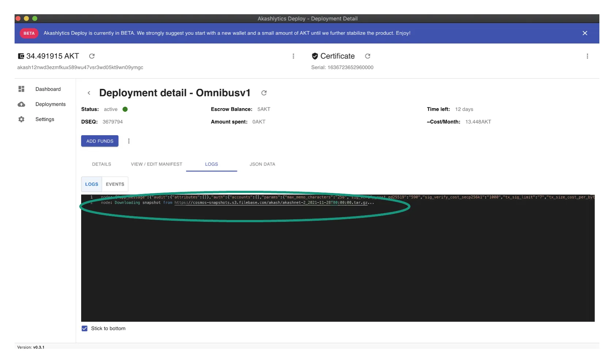Image resolution: width=614 pixels, height=364 pixels.
Task: Switch to the Events log view
Action: click(x=115, y=184)
